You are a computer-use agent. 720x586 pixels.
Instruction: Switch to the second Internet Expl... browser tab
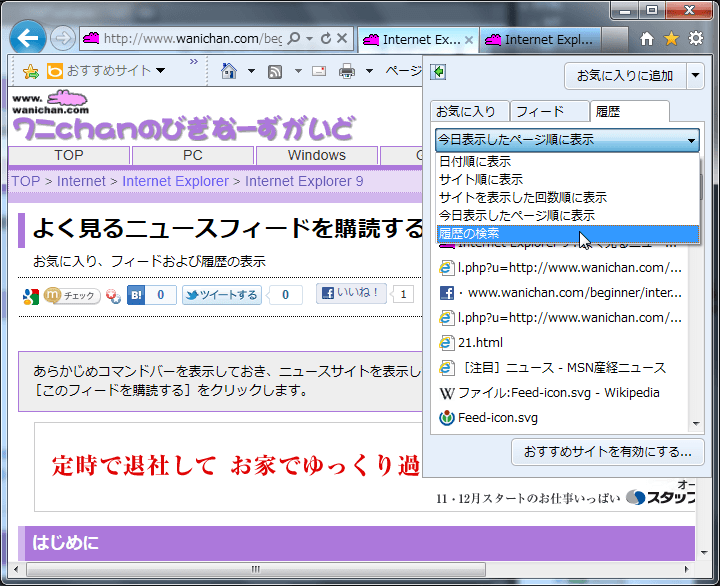[x=540, y=40]
